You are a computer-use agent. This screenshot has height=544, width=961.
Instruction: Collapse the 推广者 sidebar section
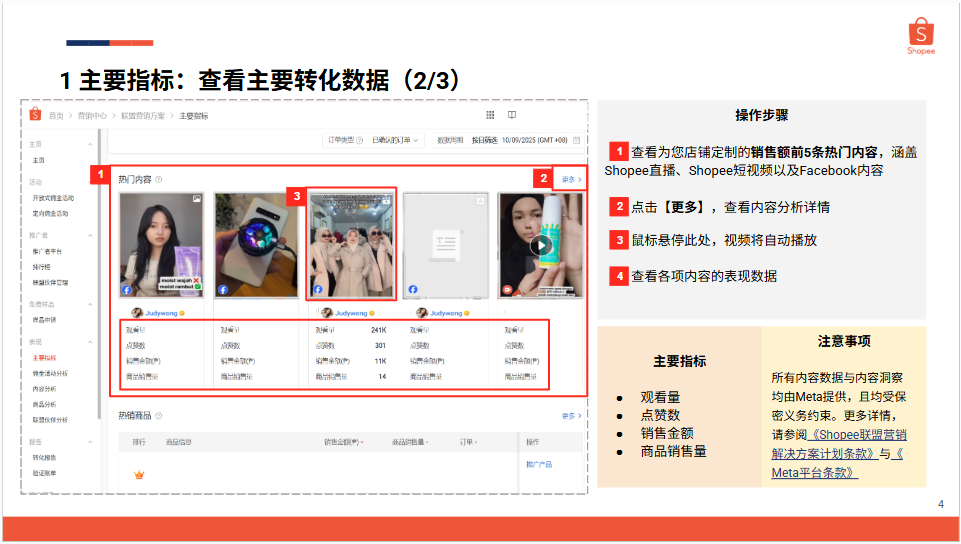[90, 235]
